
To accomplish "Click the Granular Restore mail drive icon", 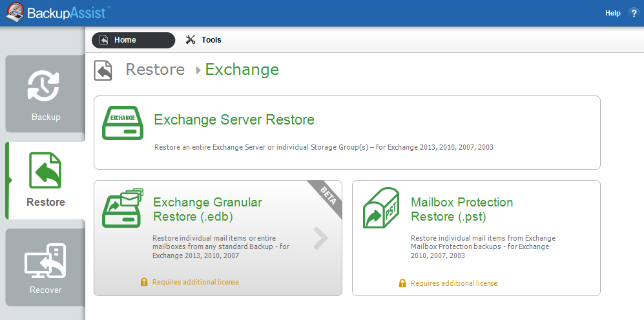I will tap(122, 208).
